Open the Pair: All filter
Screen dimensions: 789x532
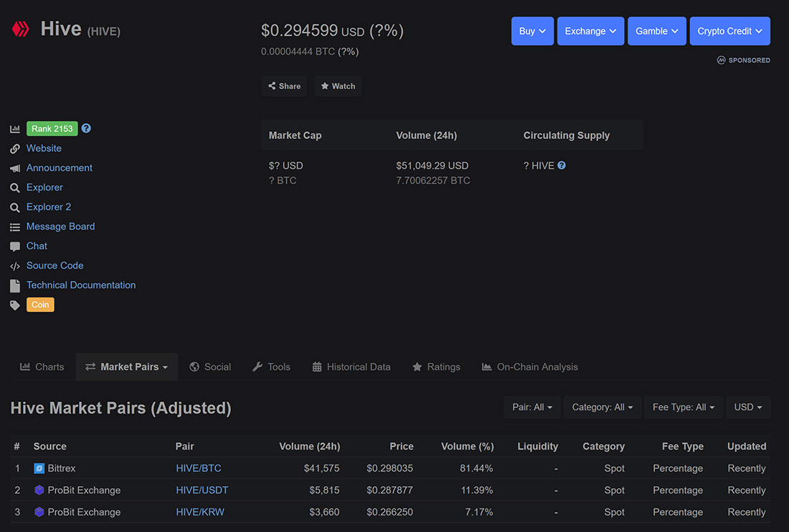[532, 407]
